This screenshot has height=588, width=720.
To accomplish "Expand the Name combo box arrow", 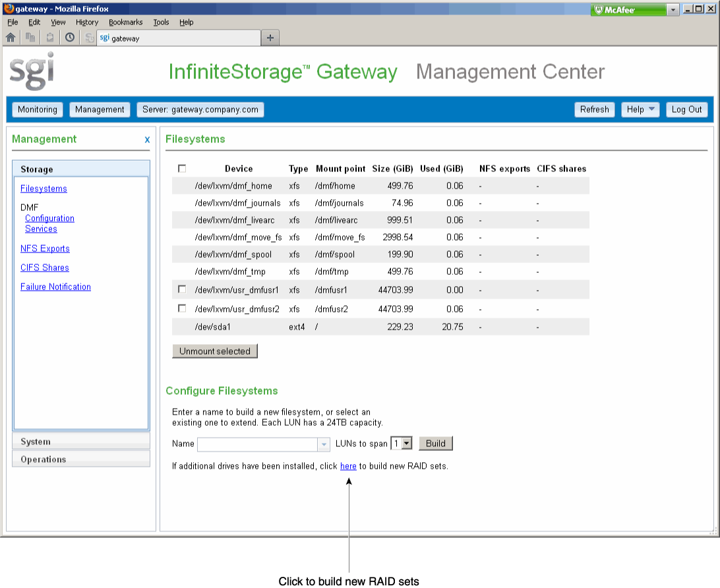I will (x=324, y=444).
